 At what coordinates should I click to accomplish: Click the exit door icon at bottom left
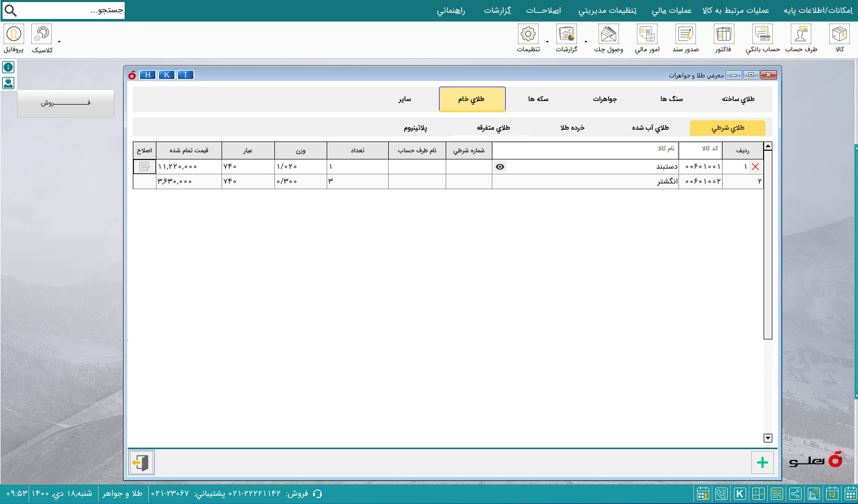141,462
